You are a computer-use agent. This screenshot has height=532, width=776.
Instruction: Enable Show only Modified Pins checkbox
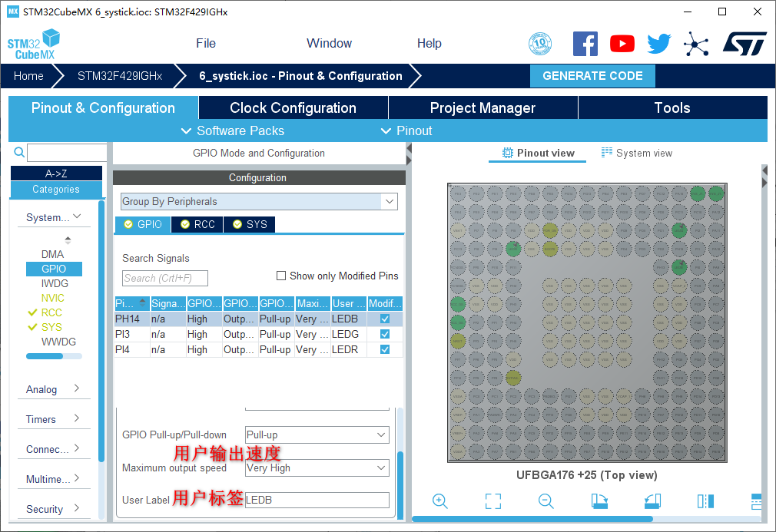tap(281, 276)
